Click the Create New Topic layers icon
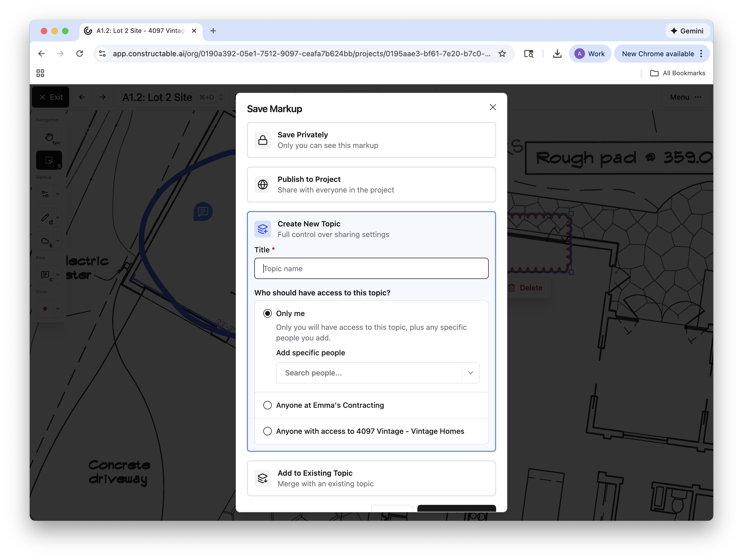Image resolution: width=743 pixels, height=560 pixels. pyautogui.click(x=263, y=229)
